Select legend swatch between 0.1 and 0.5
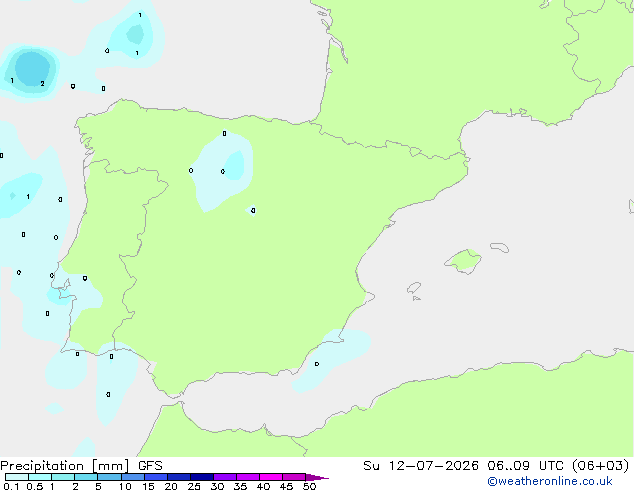Screen dimensions: 634x490 17,477
